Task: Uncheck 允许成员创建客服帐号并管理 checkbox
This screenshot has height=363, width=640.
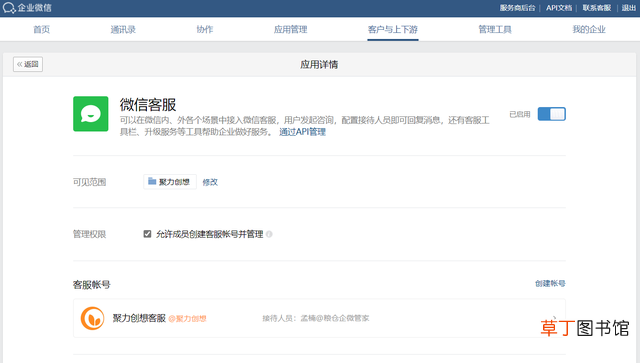Action: pos(147,234)
